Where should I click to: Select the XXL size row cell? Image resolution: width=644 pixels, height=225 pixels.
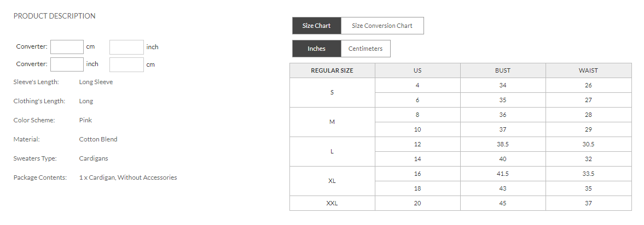point(332,203)
